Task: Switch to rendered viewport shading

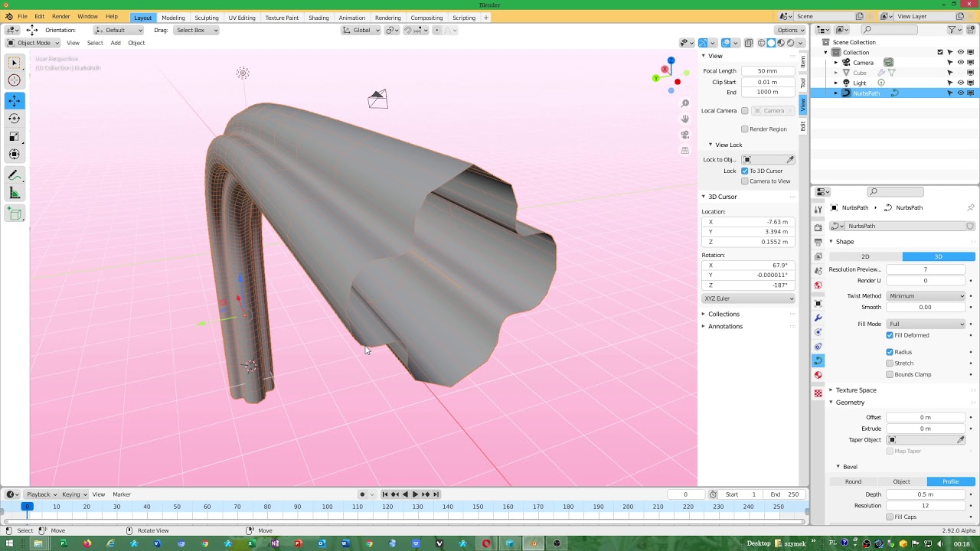Action: [x=792, y=43]
